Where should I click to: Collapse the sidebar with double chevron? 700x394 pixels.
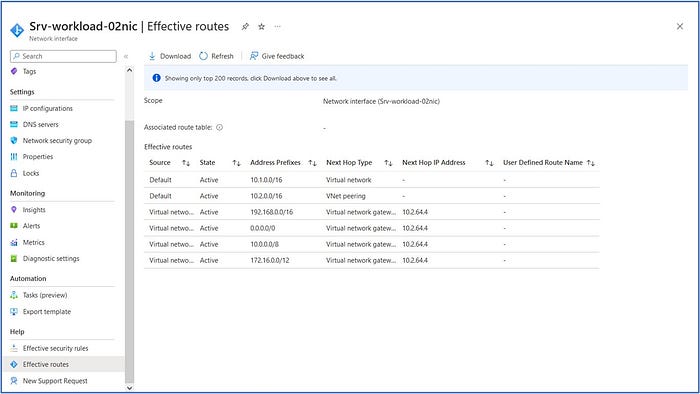click(126, 56)
